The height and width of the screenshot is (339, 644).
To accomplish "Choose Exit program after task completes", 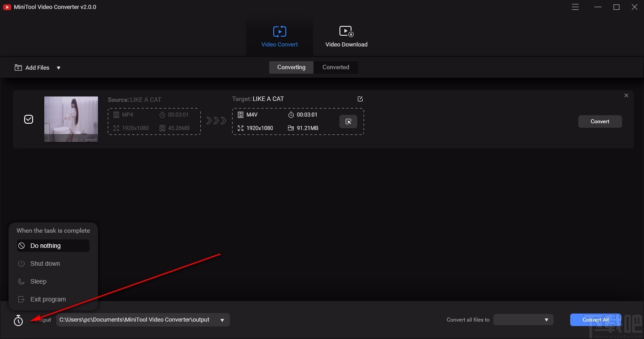I will [x=53, y=299].
